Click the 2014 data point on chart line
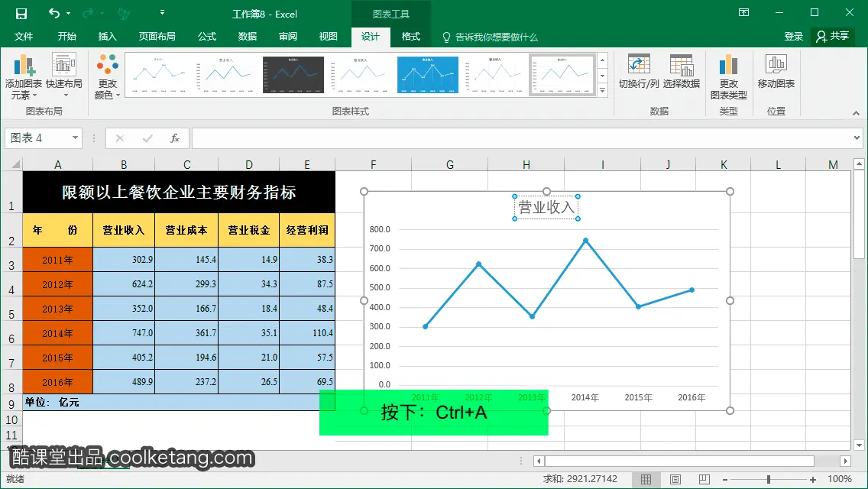Image resolution: width=868 pixels, height=489 pixels. [585, 241]
